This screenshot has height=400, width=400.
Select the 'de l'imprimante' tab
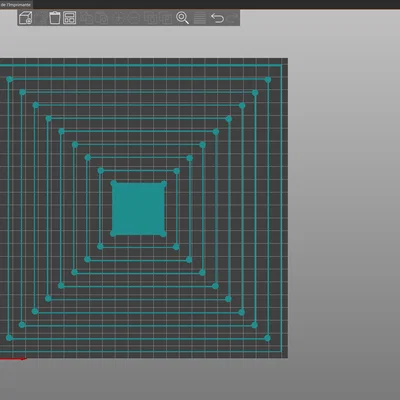16,4
